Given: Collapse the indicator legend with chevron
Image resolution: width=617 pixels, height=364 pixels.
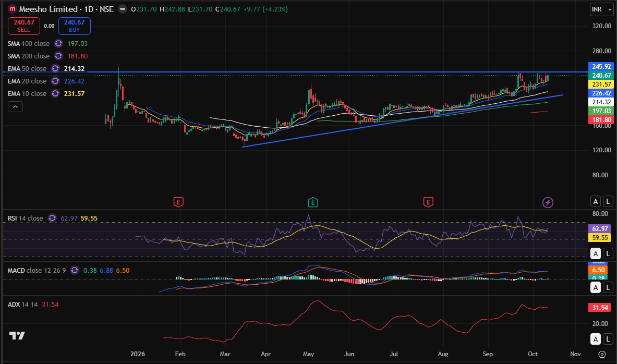Looking at the screenshot, I should [15, 106].
